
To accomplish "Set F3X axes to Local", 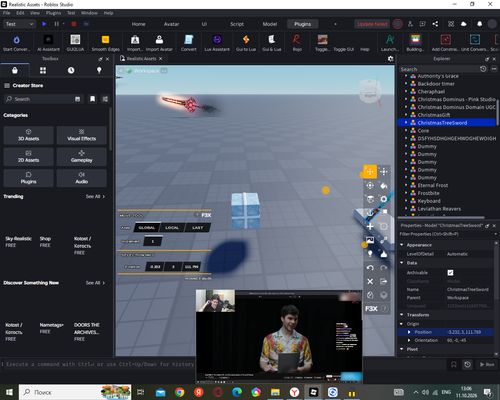I will point(172,228).
